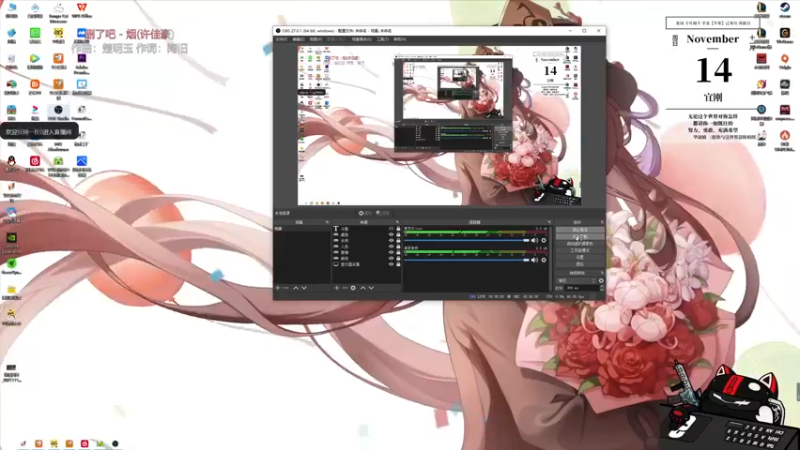Adjust the Desktop Audio volume slider
The image size is (800, 450).
point(466,260)
